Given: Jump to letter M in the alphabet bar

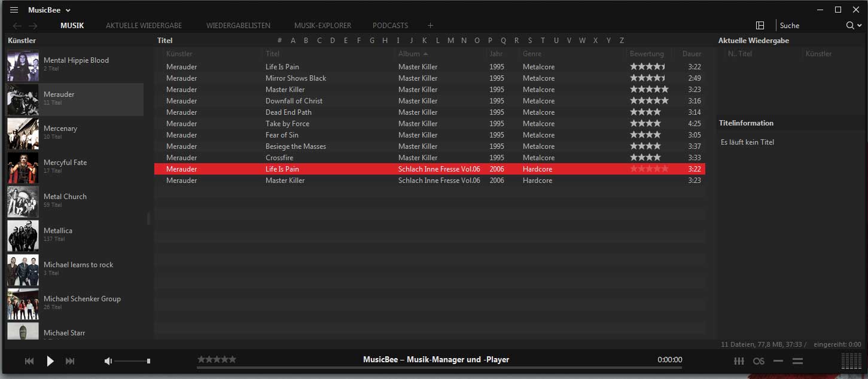Looking at the screenshot, I should pos(450,41).
